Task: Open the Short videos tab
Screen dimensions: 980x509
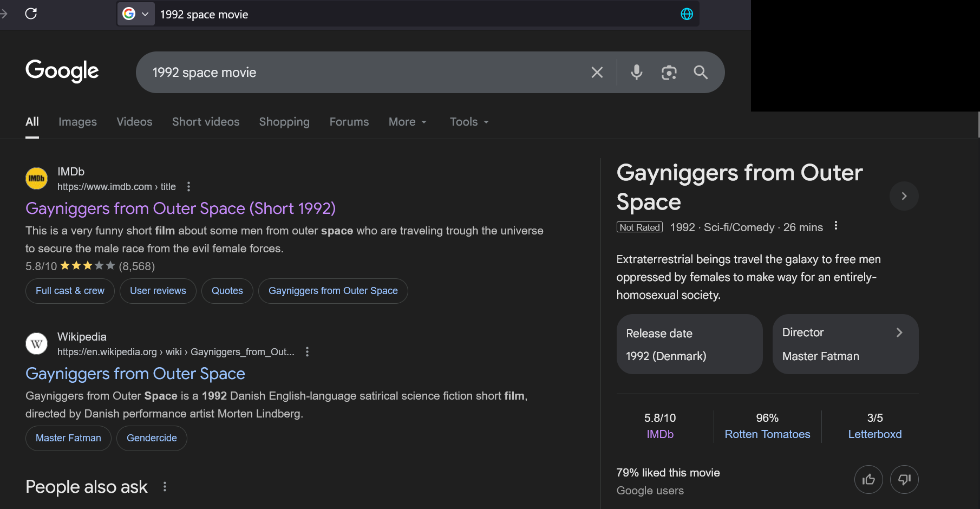Action: click(x=206, y=122)
